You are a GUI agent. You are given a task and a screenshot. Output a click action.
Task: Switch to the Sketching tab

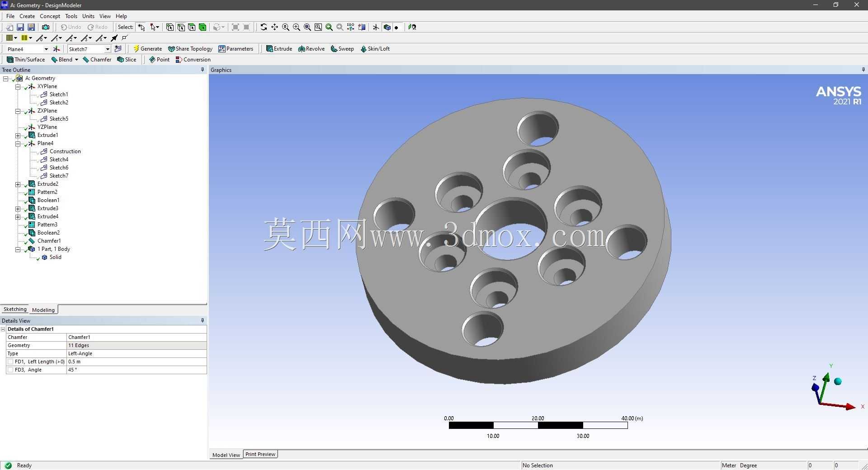pos(15,309)
